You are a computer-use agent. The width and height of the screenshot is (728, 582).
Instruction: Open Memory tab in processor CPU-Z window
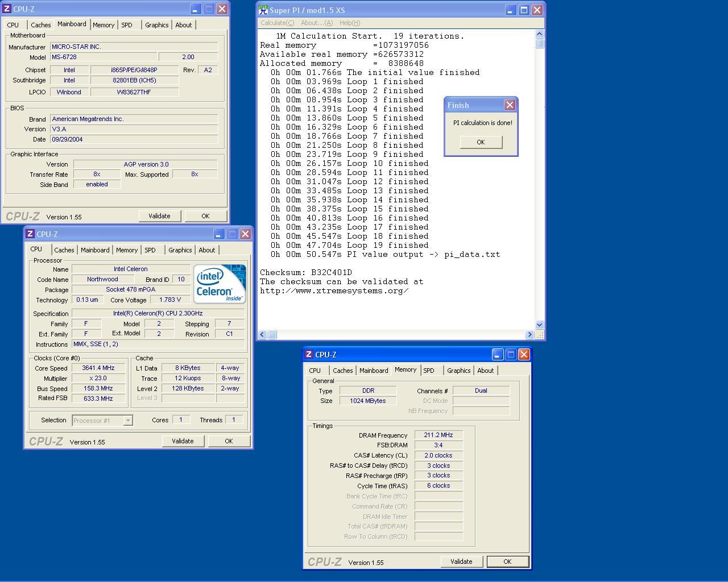(x=127, y=250)
